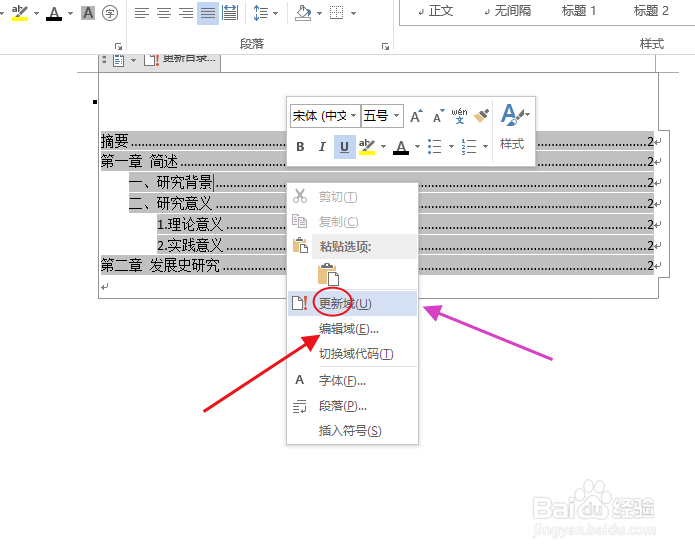Viewport: 695px width, 554px height.
Task: Expand the table of contents dropdown arrow
Action: pyautogui.click(x=133, y=61)
